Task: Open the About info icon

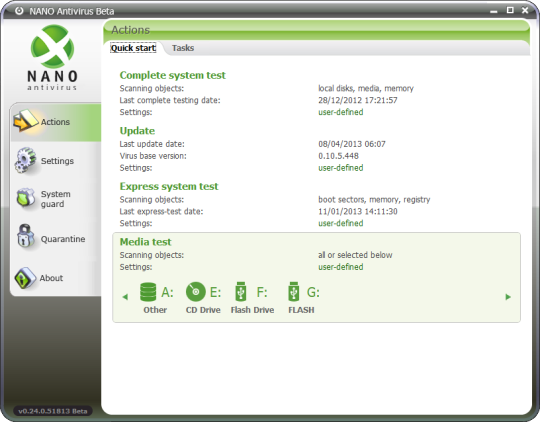Action: (x=25, y=278)
